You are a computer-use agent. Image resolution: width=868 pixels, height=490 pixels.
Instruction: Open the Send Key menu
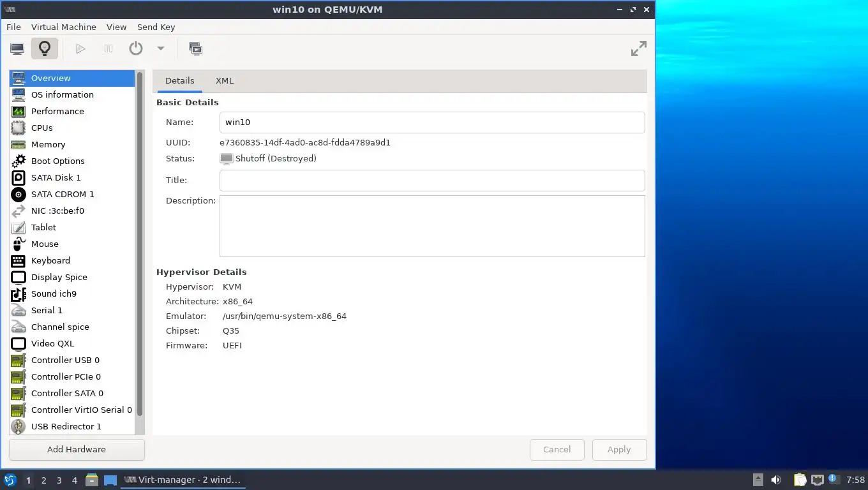pos(156,27)
